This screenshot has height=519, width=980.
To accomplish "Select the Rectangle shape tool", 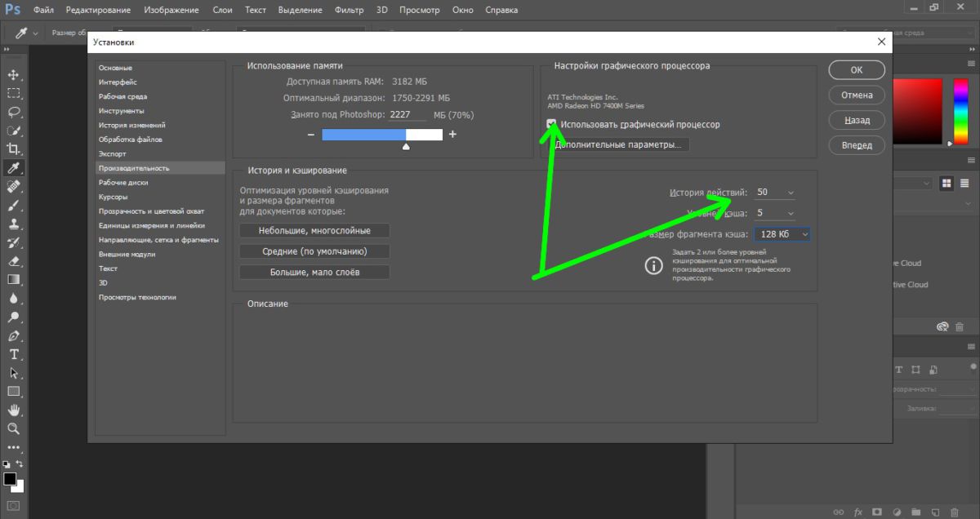I will [x=14, y=392].
